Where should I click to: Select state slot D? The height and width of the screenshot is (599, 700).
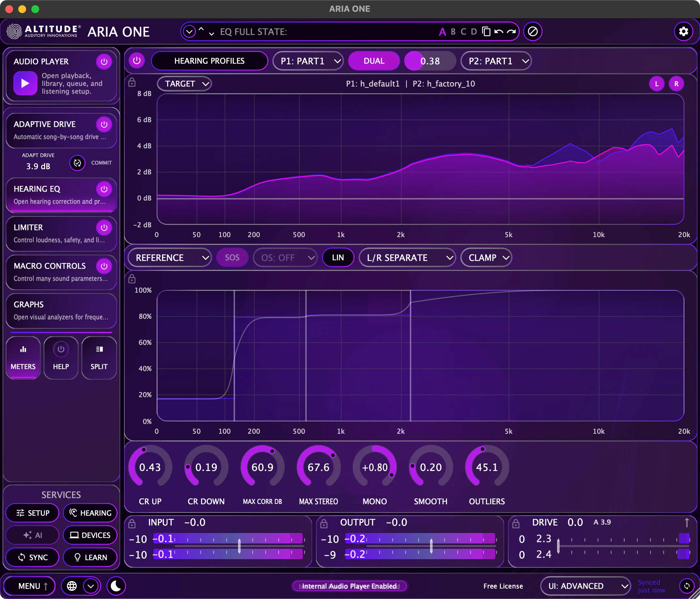(x=474, y=32)
